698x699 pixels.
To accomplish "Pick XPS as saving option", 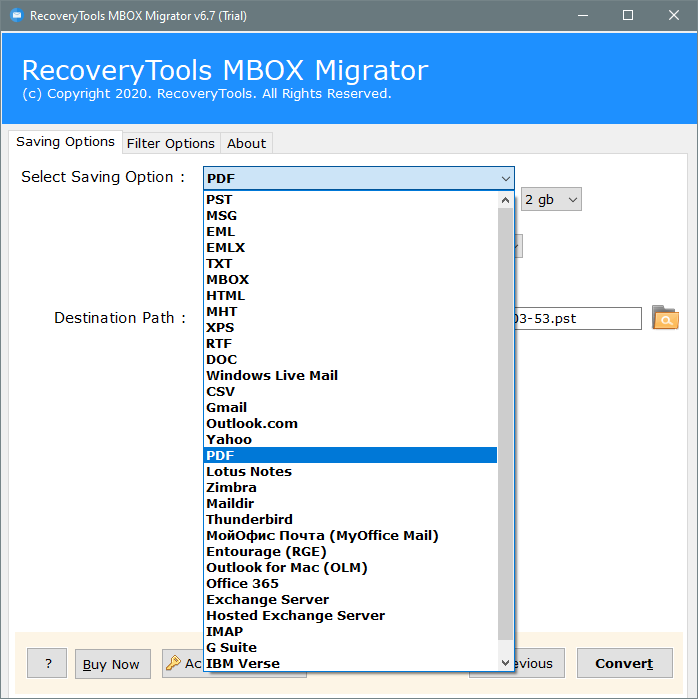I will (351, 328).
